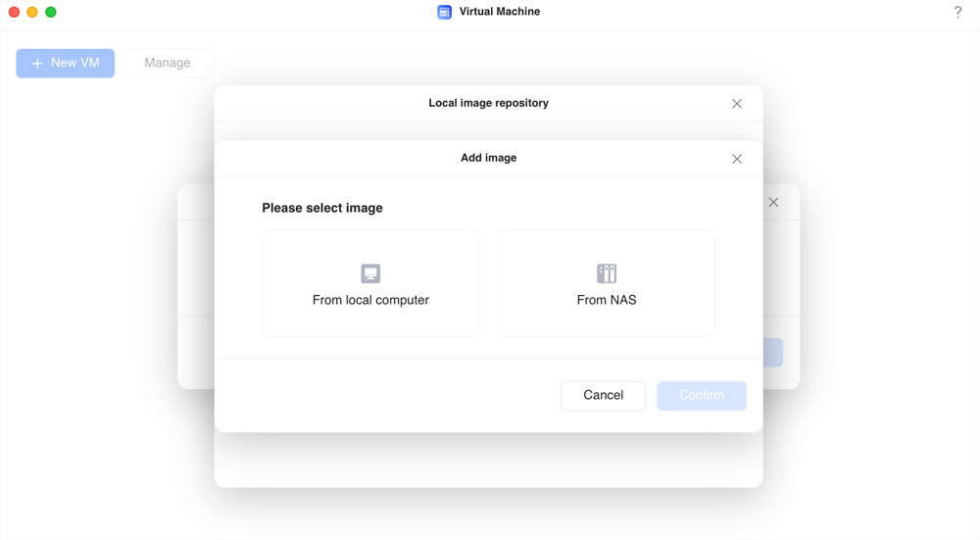Close the Local image repository dialog

[737, 104]
